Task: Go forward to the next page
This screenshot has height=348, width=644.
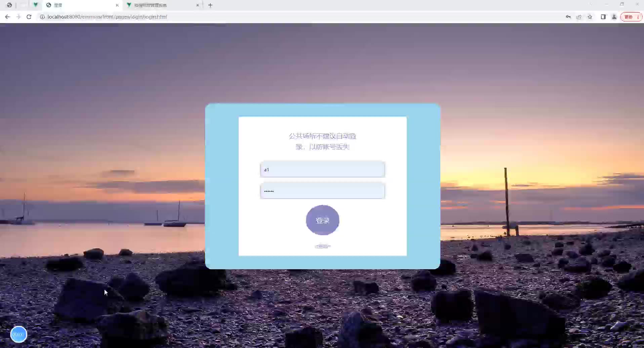Action: pyautogui.click(x=18, y=17)
